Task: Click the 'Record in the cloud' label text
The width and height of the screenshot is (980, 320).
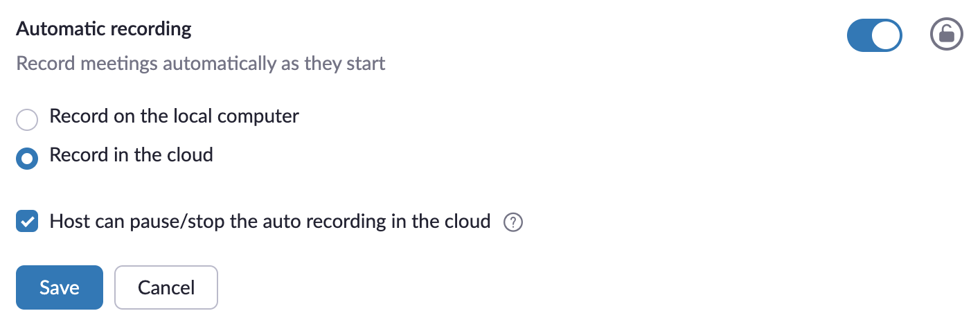Action: (132, 154)
